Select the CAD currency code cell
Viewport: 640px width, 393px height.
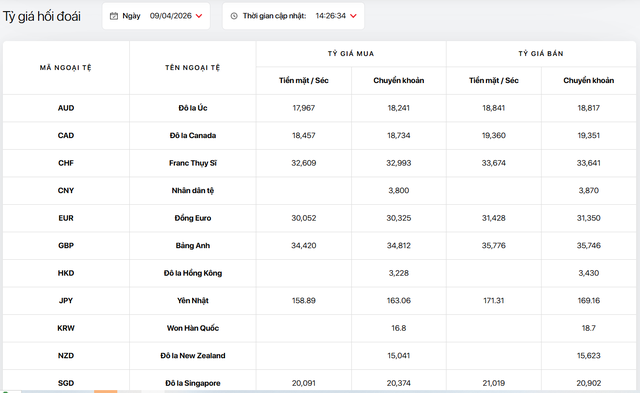pyautogui.click(x=66, y=135)
